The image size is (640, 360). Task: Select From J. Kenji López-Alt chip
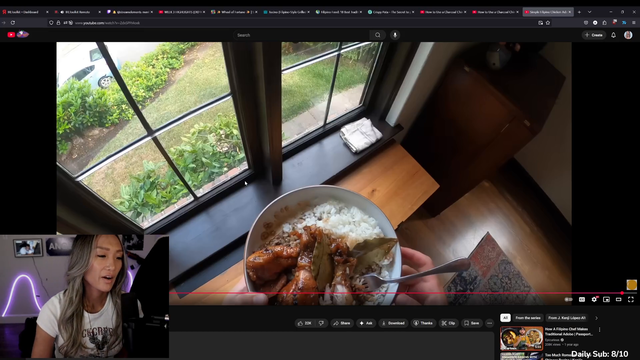click(567, 318)
